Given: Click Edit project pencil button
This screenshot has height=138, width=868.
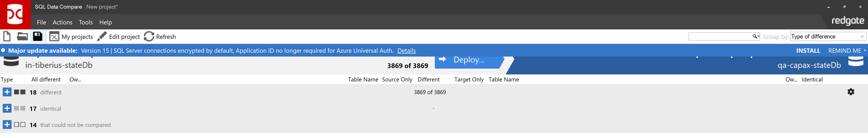Looking at the screenshot, I should click(x=118, y=37).
